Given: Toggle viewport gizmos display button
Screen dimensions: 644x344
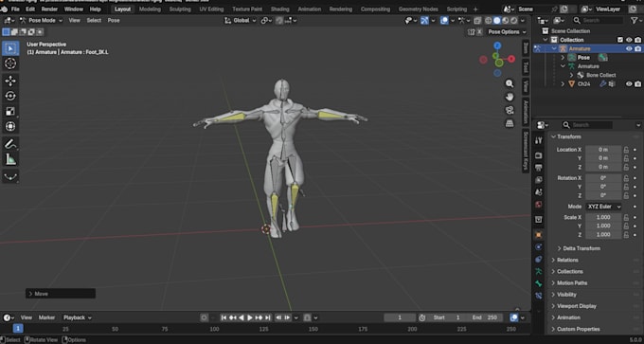Looking at the screenshot, I should pyautogui.click(x=424, y=21).
